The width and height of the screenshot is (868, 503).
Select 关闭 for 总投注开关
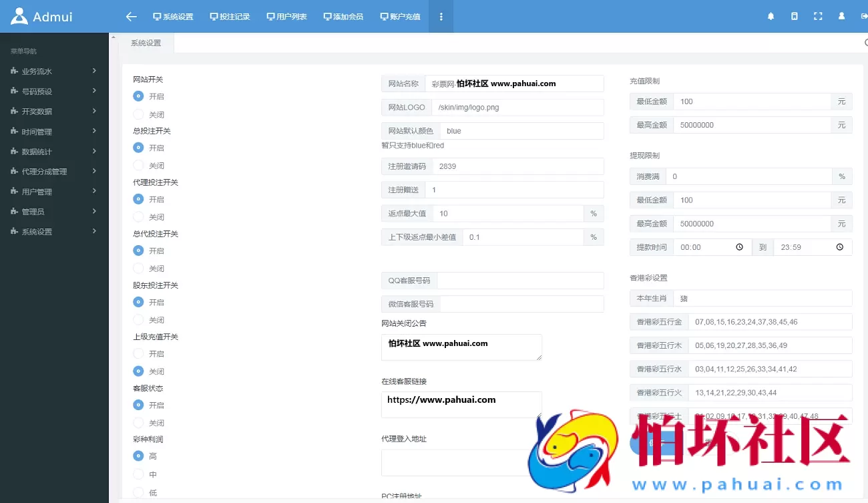(x=138, y=165)
